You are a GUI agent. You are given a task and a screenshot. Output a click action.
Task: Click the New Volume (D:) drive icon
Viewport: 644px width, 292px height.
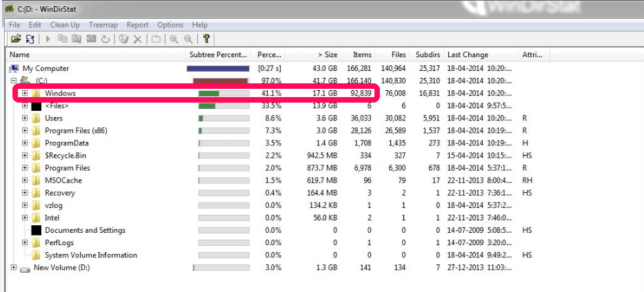point(25,269)
